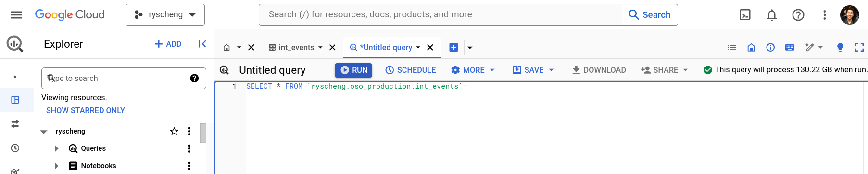
Task: Click the Explorer panel scrollbar
Action: [x=203, y=133]
